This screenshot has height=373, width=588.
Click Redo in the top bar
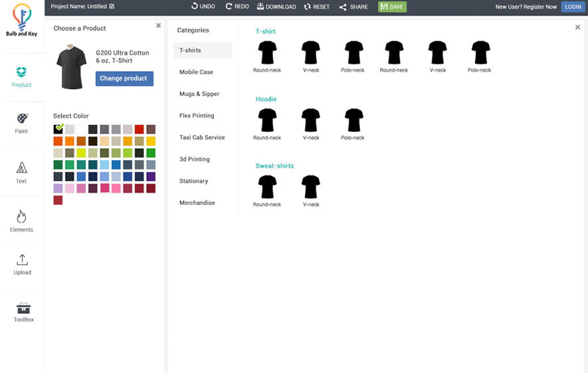[237, 7]
